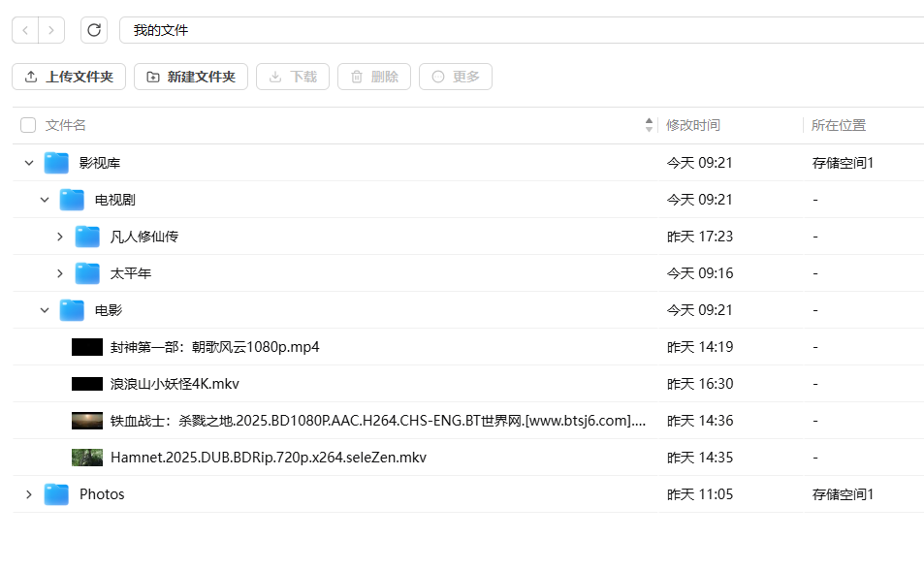Click the refresh icon near the address bar
Screen dimensions: 924x570
click(93, 30)
